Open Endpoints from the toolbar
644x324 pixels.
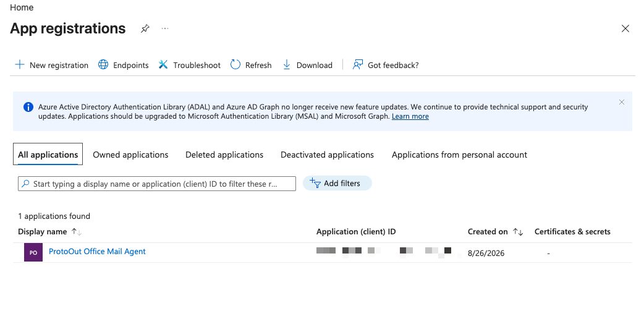tap(124, 65)
